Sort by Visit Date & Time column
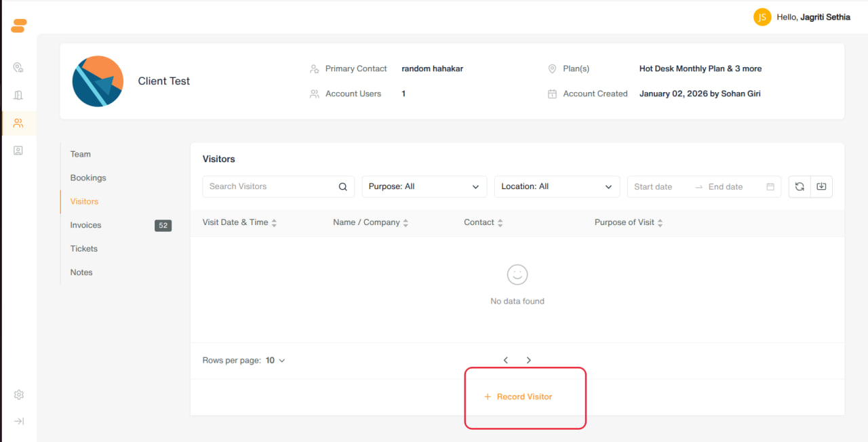 point(240,222)
